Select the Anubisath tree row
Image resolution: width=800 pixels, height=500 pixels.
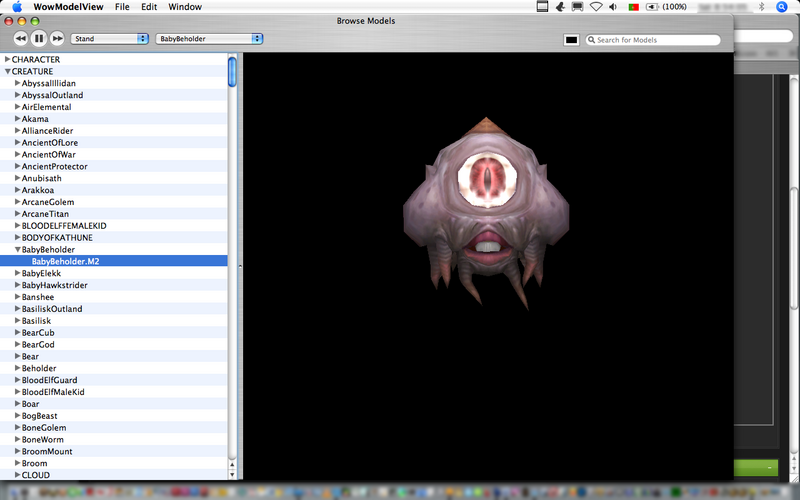click(114, 178)
